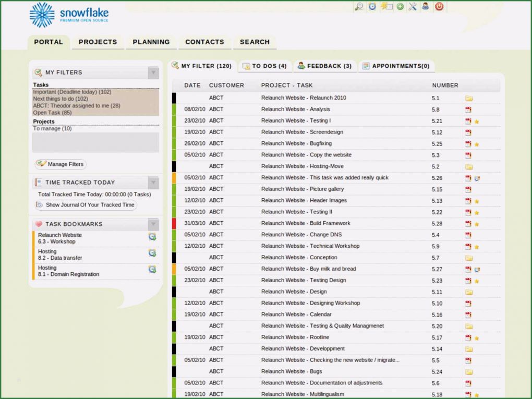532x399 pixels.
Task: Toggle the star on Relaunch Website - Testing I
Action: coord(476,120)
